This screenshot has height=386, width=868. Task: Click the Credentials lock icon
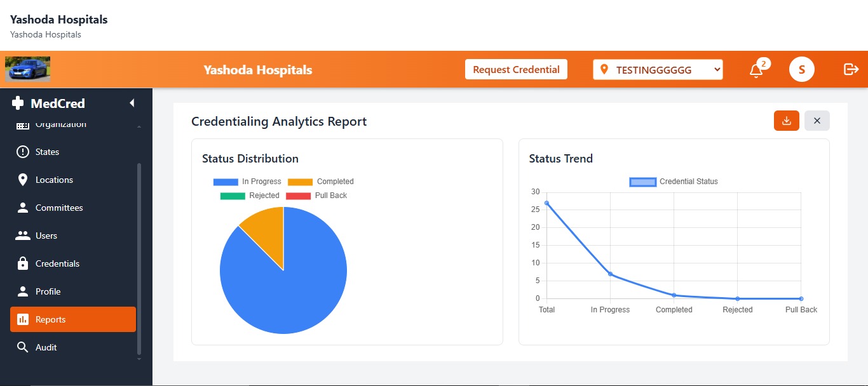tap(23, 263)
